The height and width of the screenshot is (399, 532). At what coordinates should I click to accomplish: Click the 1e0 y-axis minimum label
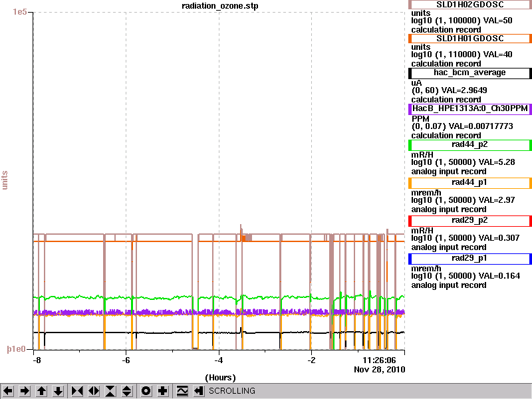[16, 349]
